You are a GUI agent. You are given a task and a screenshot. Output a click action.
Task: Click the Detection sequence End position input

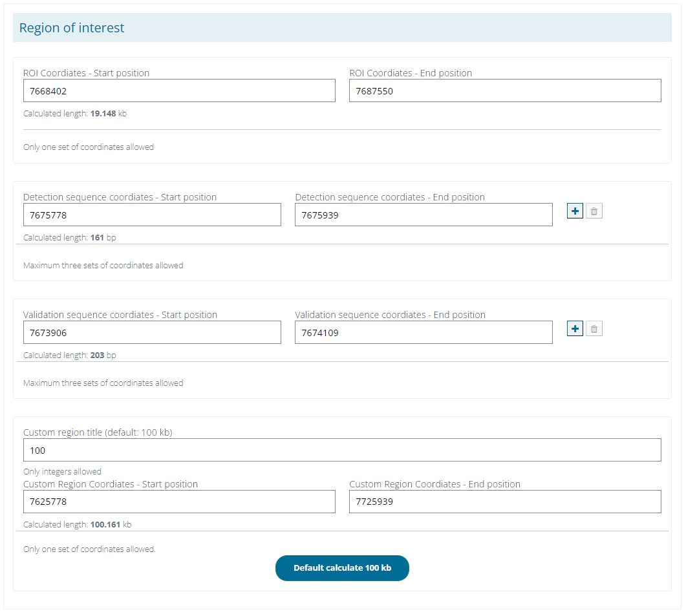pos(423,215)
